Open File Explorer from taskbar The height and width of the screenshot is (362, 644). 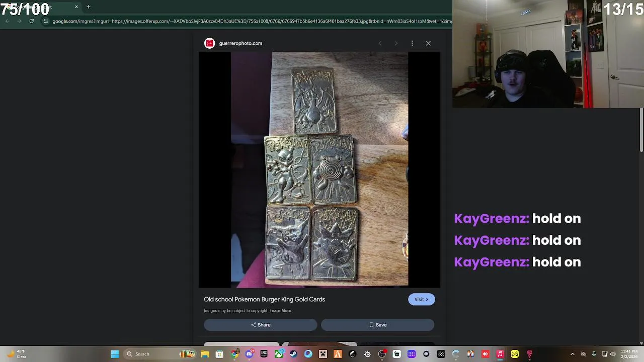(205, 354)
